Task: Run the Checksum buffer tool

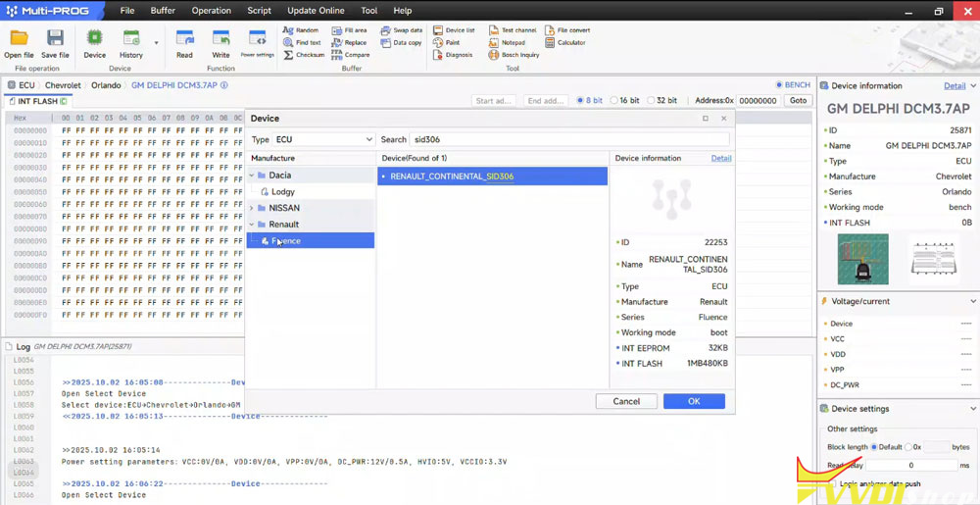Action: click(x=304, y=55)
